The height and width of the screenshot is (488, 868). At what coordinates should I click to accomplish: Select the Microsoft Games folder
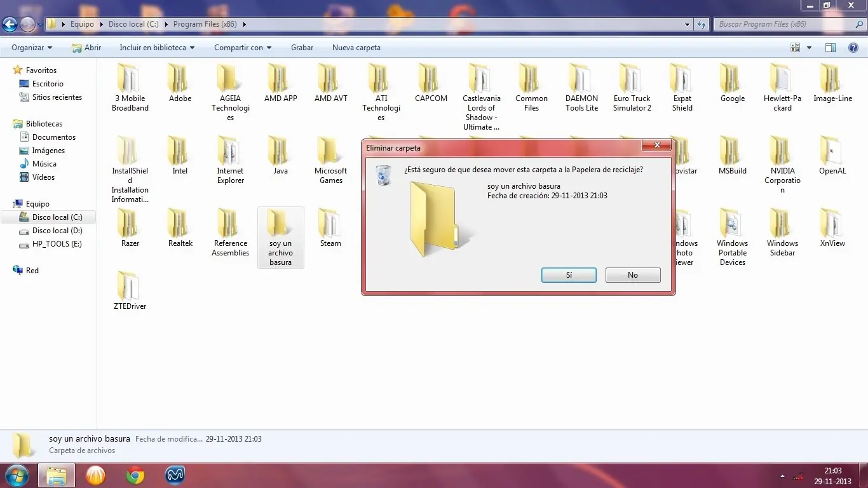(331, 160)
